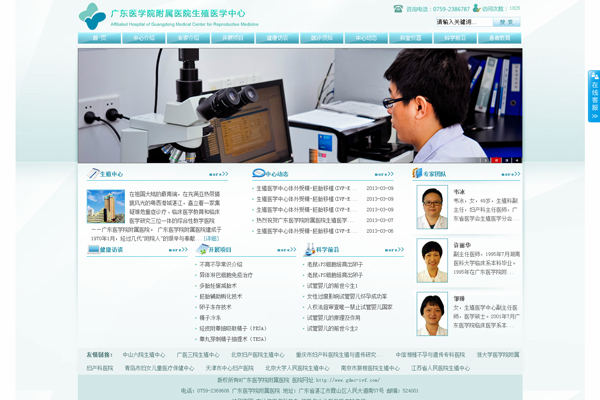Click the first expert's portrait photo
Screen dimensions: 600x400
point(432,207)
